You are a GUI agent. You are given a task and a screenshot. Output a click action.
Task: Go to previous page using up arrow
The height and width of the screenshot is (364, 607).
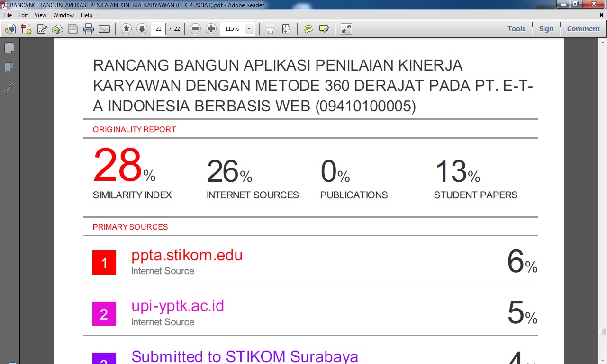click(x=126, y=29)
